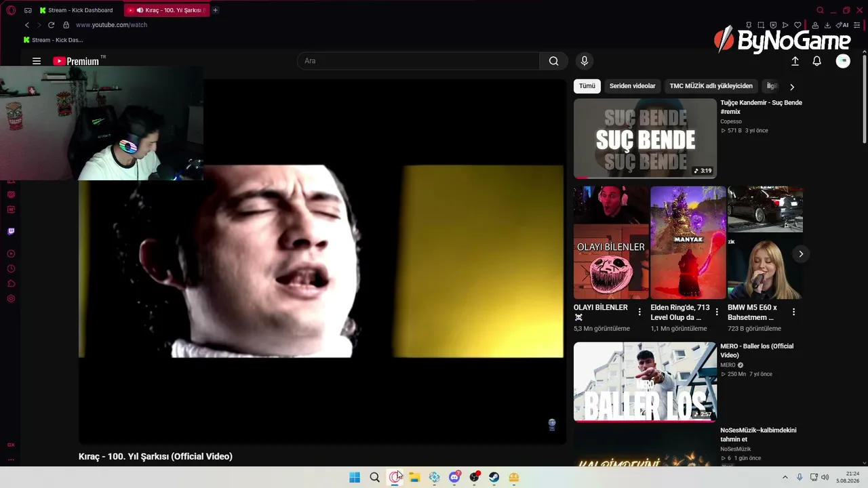This screenshot has height=488, width=868.
Task: Show next Shorts with arrow
Action: (x=801, y=254)
